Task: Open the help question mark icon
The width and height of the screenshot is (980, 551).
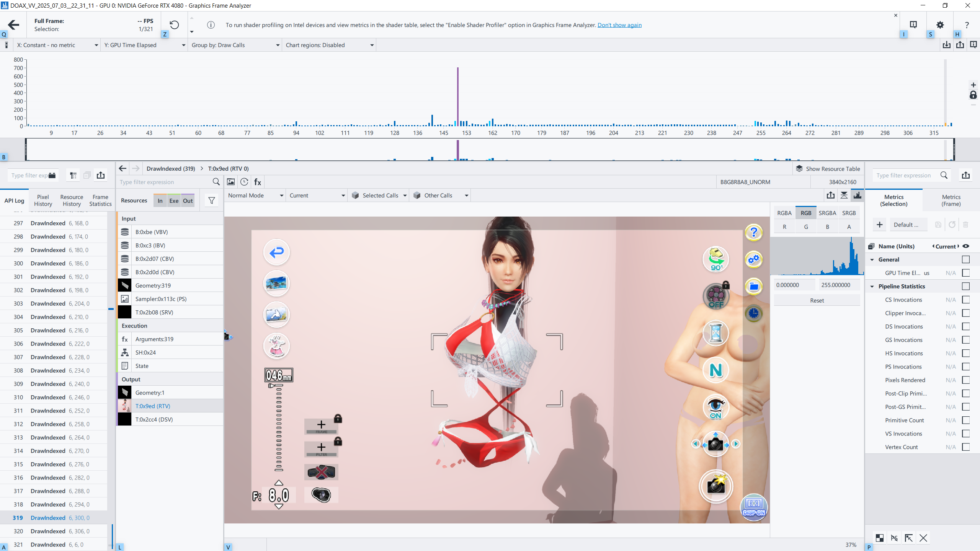Action: (x=967, y=25)
